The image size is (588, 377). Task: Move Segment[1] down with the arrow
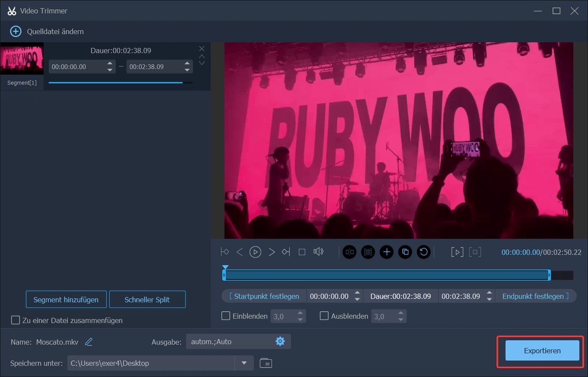tap(202, 63)
